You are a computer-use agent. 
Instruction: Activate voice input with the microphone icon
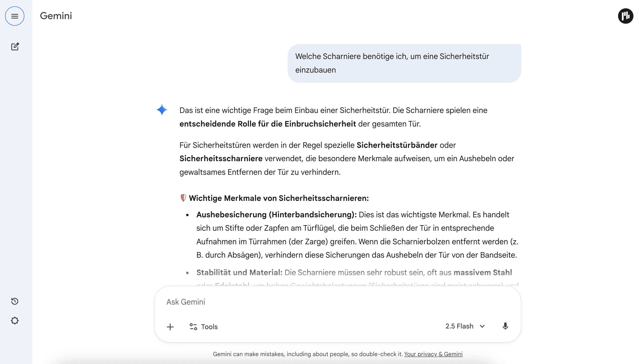505,326
